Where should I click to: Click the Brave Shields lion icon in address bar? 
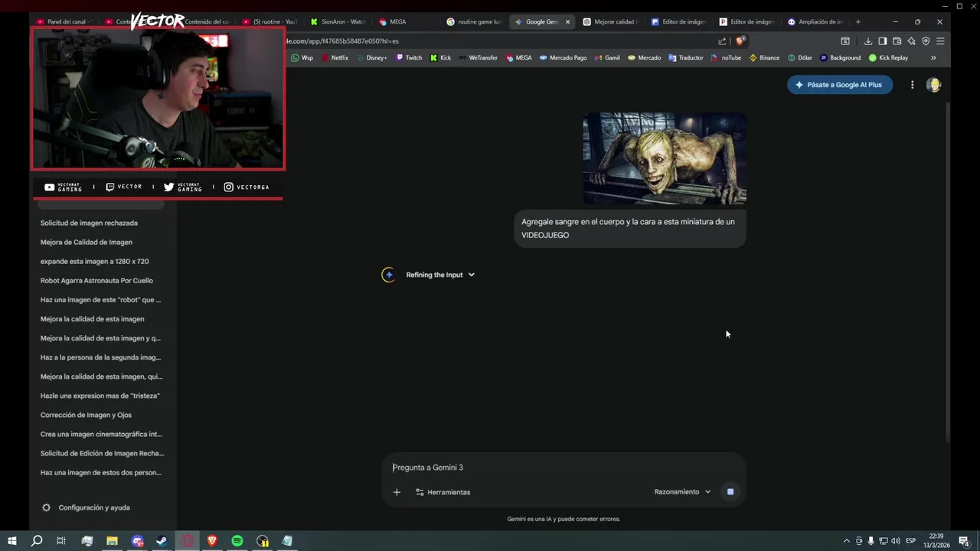[740, 41]
